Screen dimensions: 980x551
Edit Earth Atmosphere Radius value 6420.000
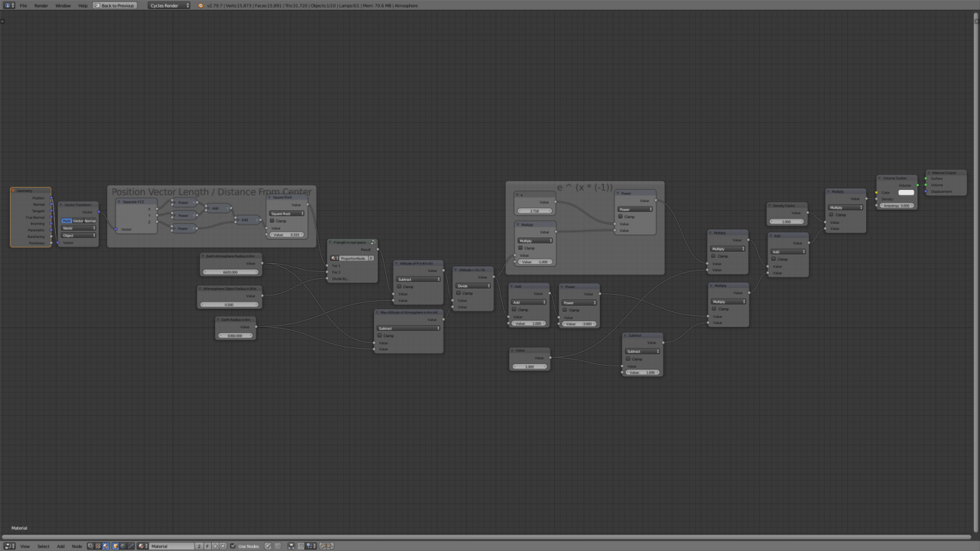pos(231,271)
